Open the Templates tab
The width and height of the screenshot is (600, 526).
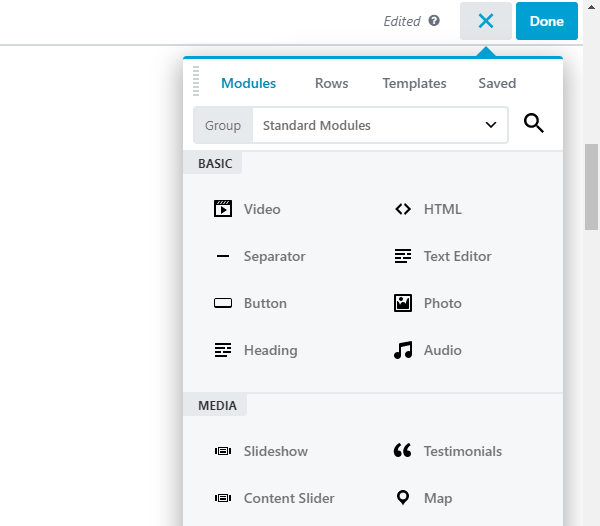pos(414,83)
